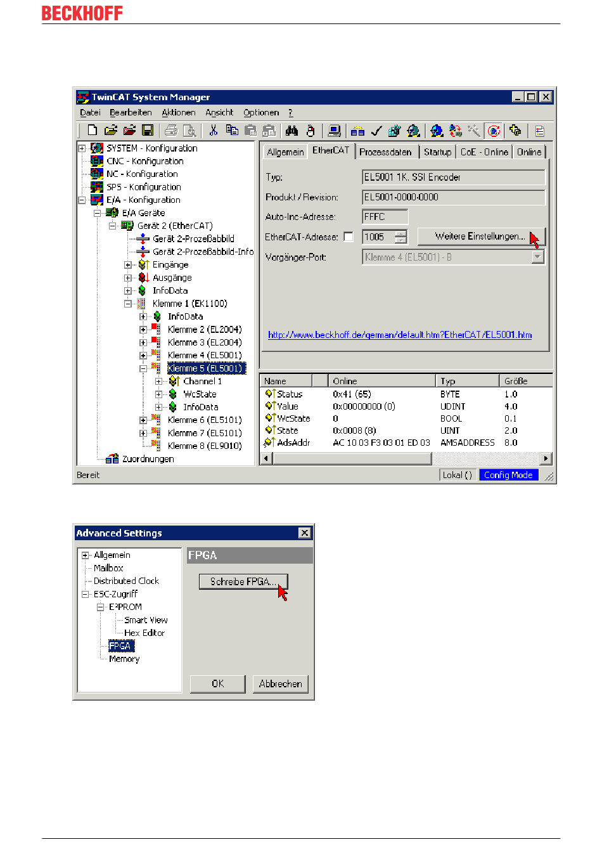Open the Optionen menu
602x868 pixels.
click(x=261, y=112)
